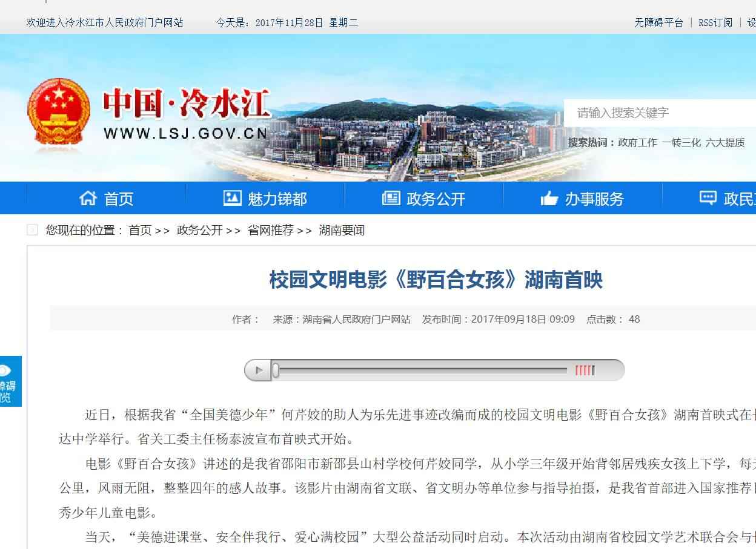Screen dimensions: 756x549
Task: Click the newspaper icon beside 政务公开
Action: click(x=391, y=198)
